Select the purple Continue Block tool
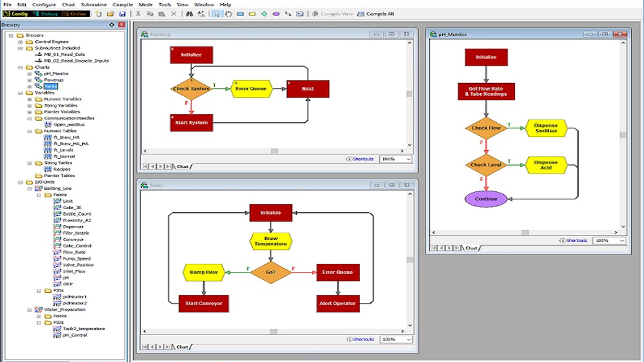The width and height of the screenshot is (644, 362). point(276,14)
